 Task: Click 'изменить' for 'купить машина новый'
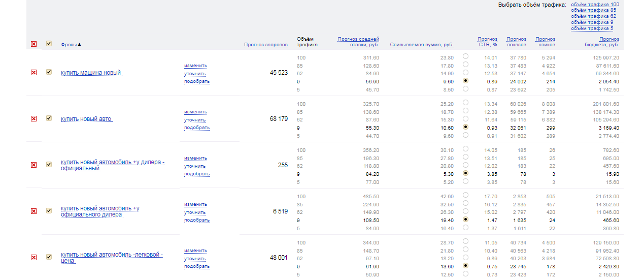pyautogui.click(x=195, y=66)
